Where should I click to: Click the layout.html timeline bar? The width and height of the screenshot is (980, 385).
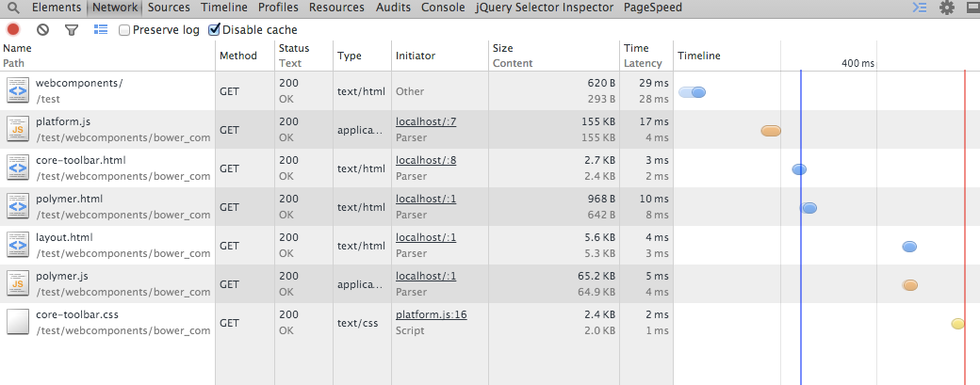click(909, 247)
